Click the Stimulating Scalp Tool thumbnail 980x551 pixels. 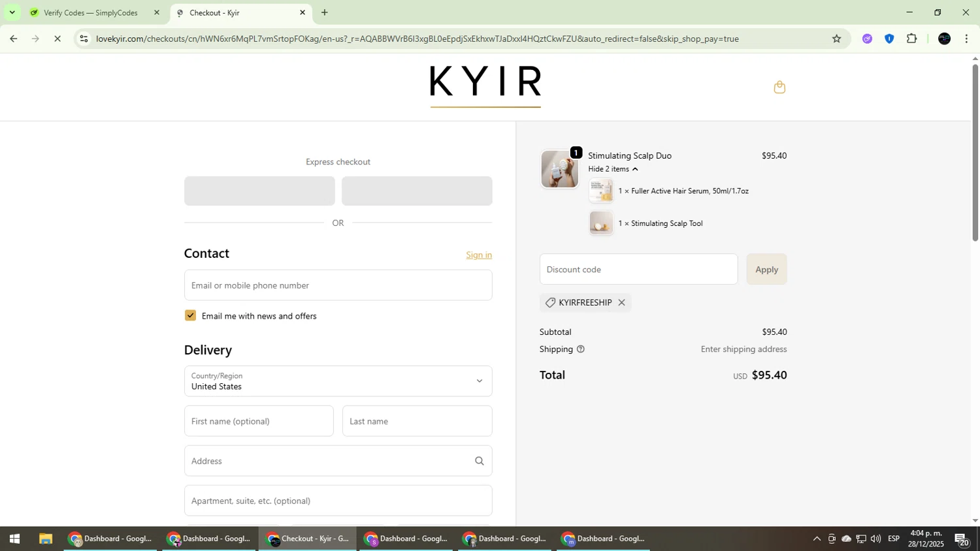point(601,223)
